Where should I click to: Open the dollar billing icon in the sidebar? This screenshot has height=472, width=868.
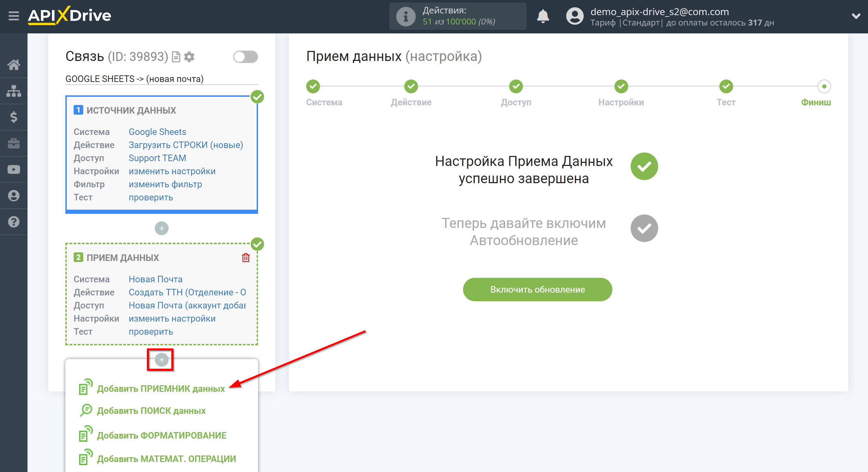[14, 117]
